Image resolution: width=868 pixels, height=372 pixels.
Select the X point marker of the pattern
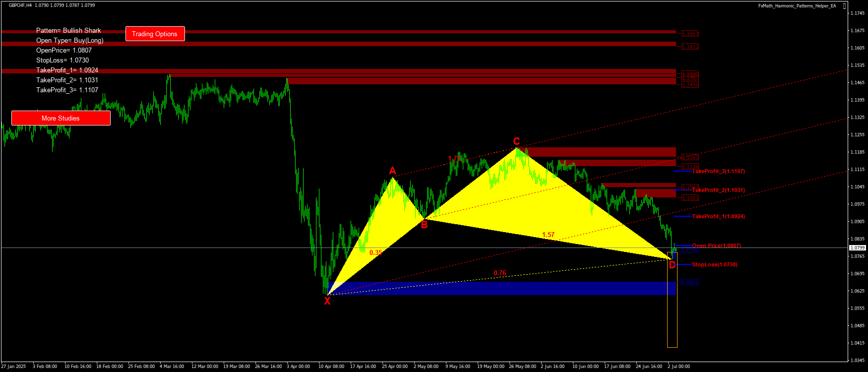pyautogui.click(x=327, y=301)
